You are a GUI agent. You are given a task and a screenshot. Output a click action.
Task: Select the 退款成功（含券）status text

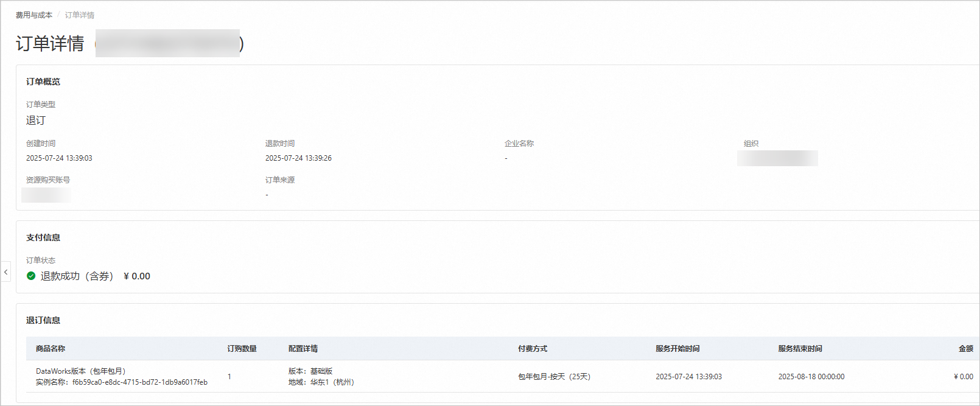(77, 276)
